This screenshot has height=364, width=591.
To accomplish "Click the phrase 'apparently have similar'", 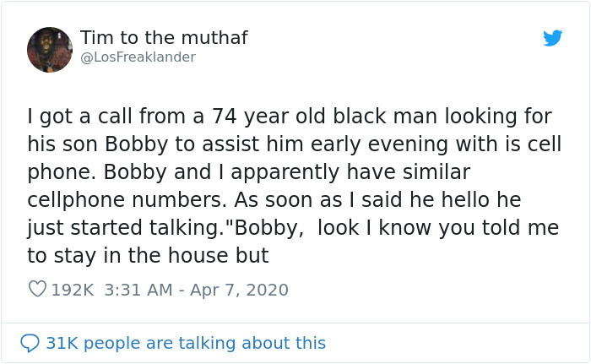I will pyautogui.click(x=350, y=172).
